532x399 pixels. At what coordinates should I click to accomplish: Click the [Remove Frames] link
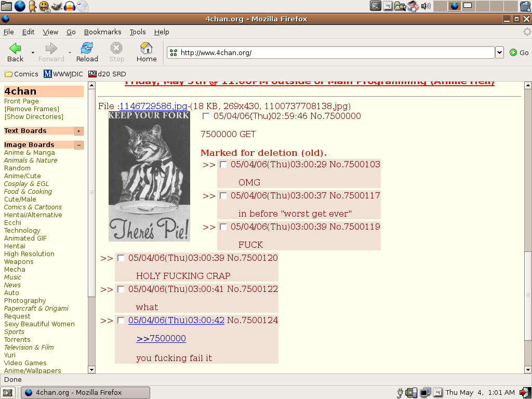coord(32,109)
